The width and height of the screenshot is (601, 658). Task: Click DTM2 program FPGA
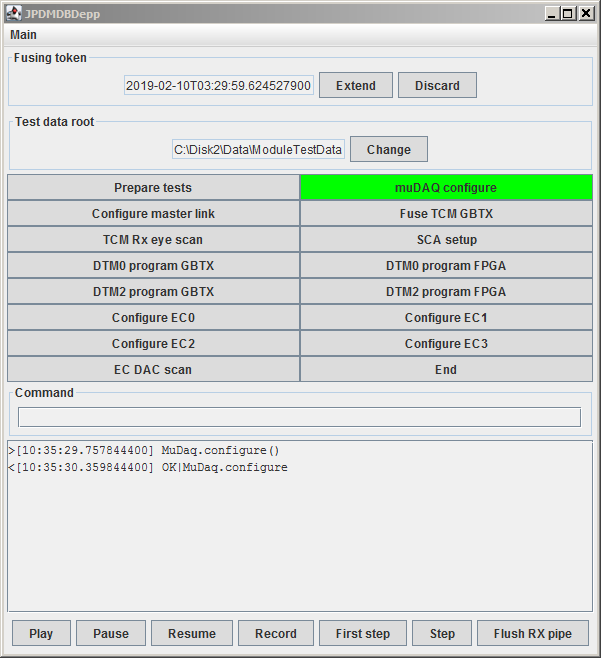point(446,291)
